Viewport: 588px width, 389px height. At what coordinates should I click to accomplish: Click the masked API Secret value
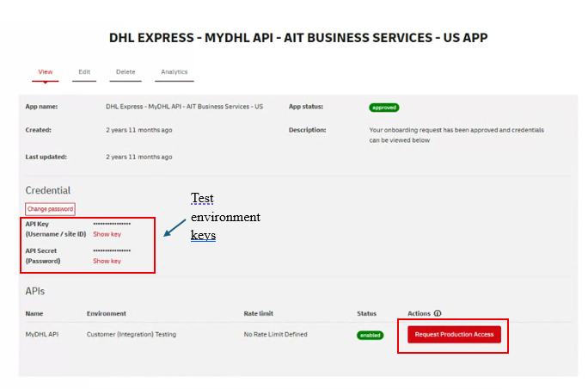112,250
